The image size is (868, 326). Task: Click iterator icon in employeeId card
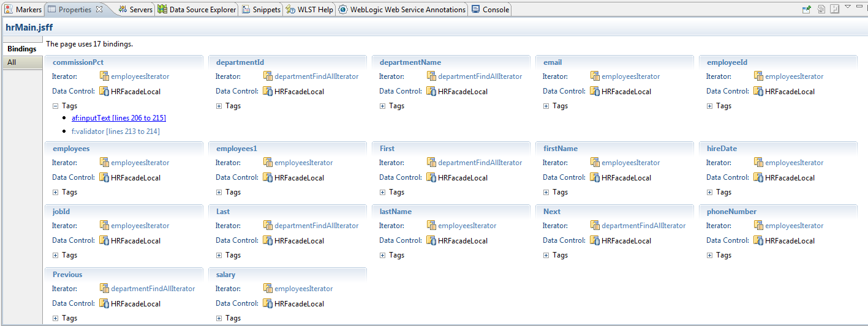tap(758, 76)
